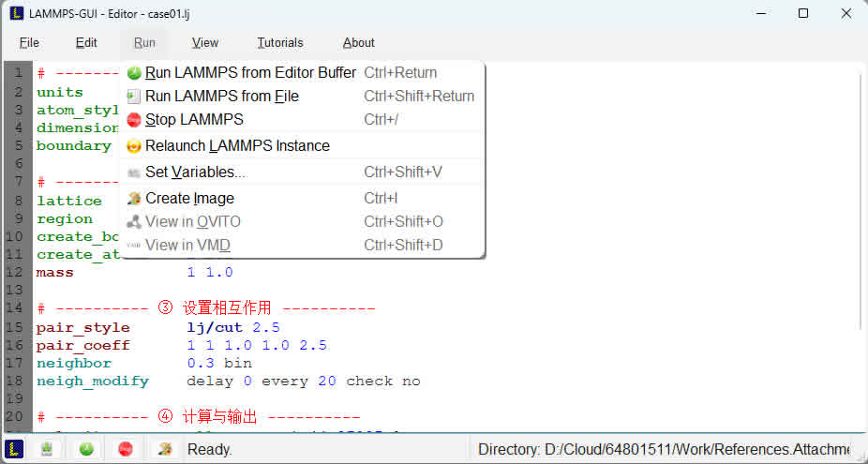This screenshot has height=464, width=868.
Task: Open the File menu
Action: (x=29, y=42)
